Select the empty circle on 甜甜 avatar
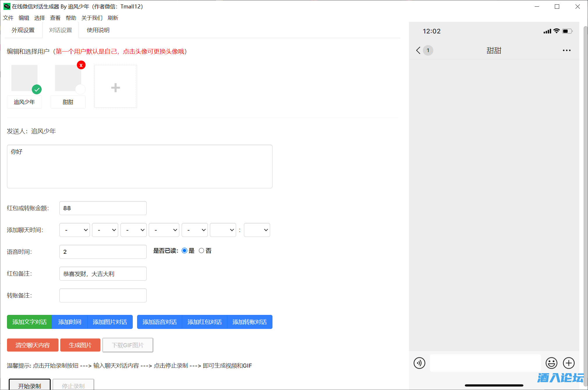The image size is (588, 390). click(80, 89)
